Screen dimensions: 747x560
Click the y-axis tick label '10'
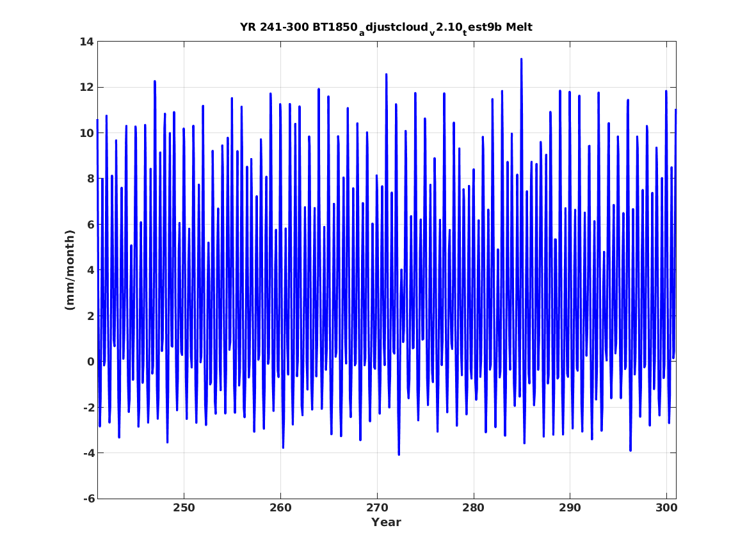click(x=87, y=133)
